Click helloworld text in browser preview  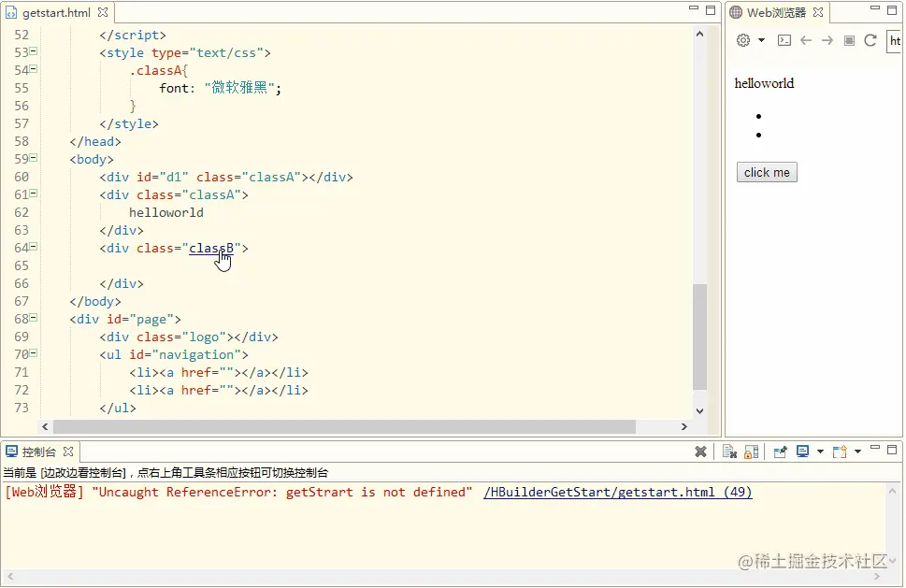764,83
